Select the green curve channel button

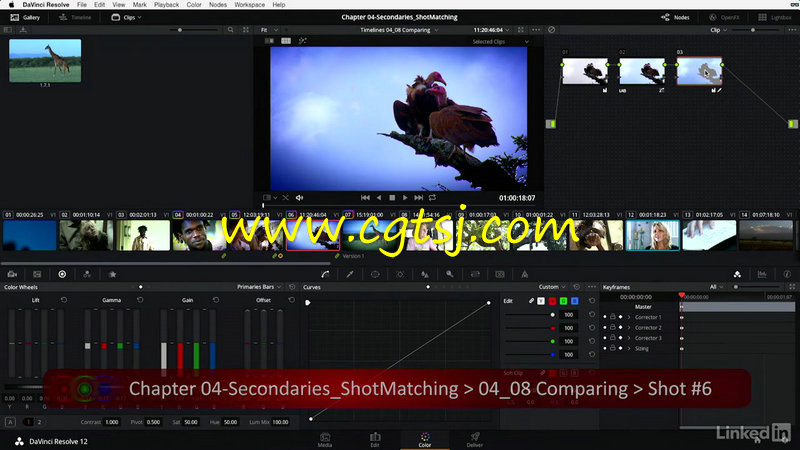pos(563,301)
